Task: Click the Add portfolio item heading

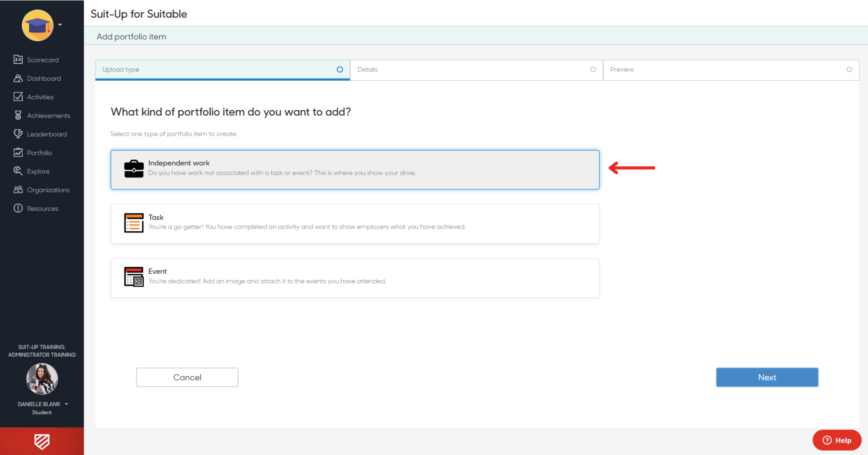Action: coord(132,37)
